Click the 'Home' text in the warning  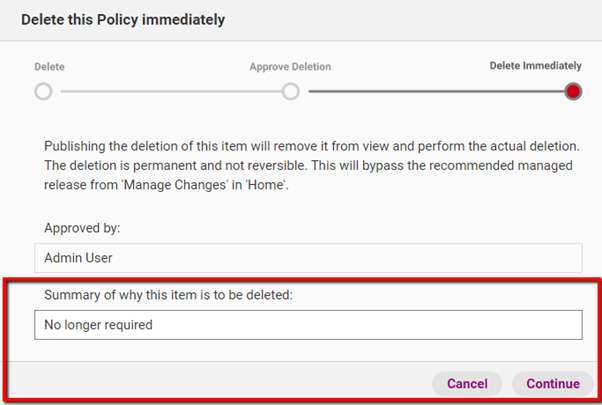263,183
